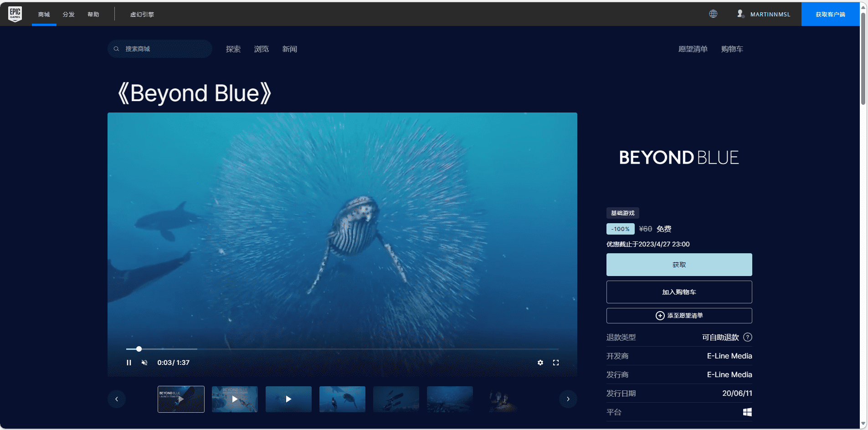Click in the 搜索商城 search field
The width and height of the screenshot is (868, 430).
160,49
